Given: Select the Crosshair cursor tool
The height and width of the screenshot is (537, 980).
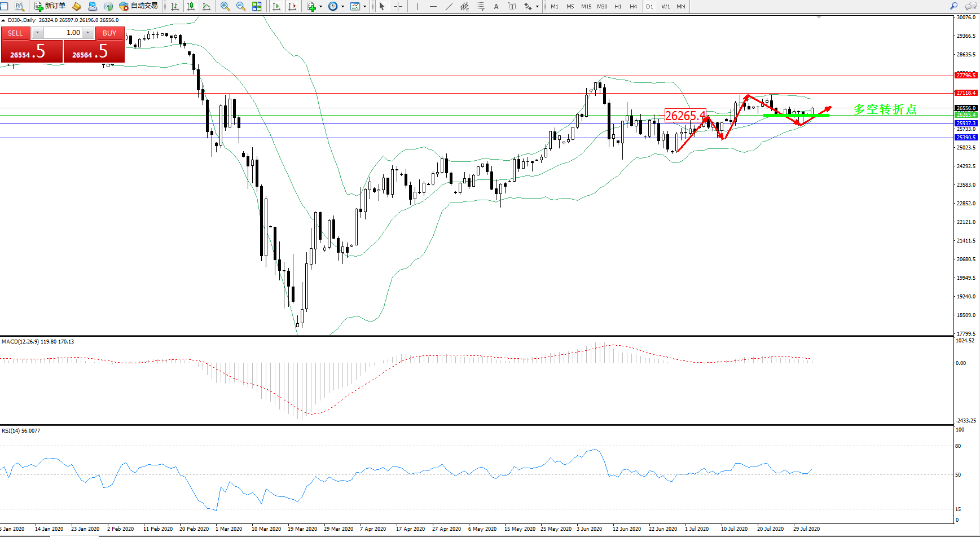Looking at the screenshot, I should [x=398, y=6].
